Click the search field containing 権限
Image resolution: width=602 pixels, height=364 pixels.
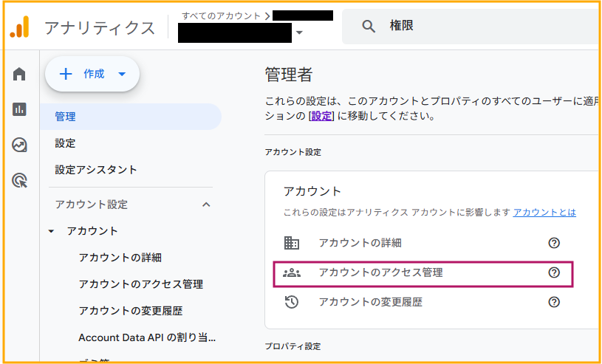coord(471,27)
